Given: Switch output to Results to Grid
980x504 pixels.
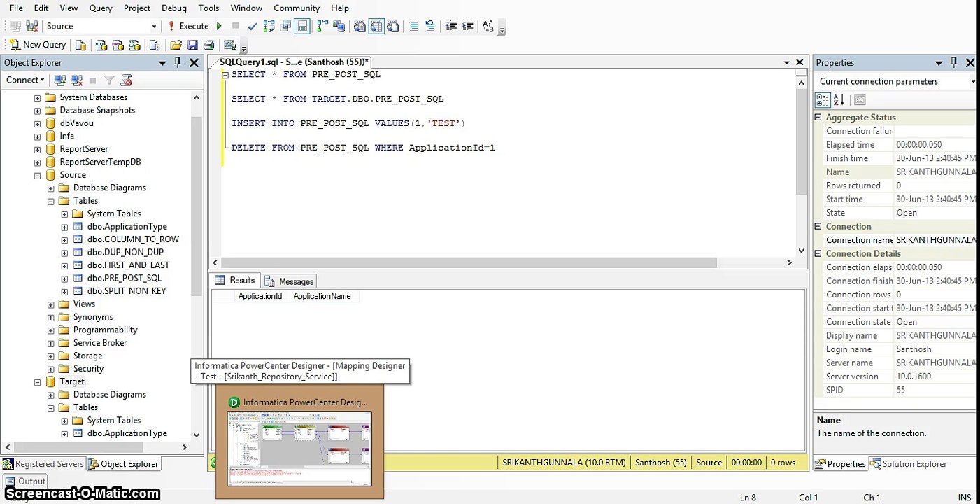Looking at the screenshot, I should 376,26.
